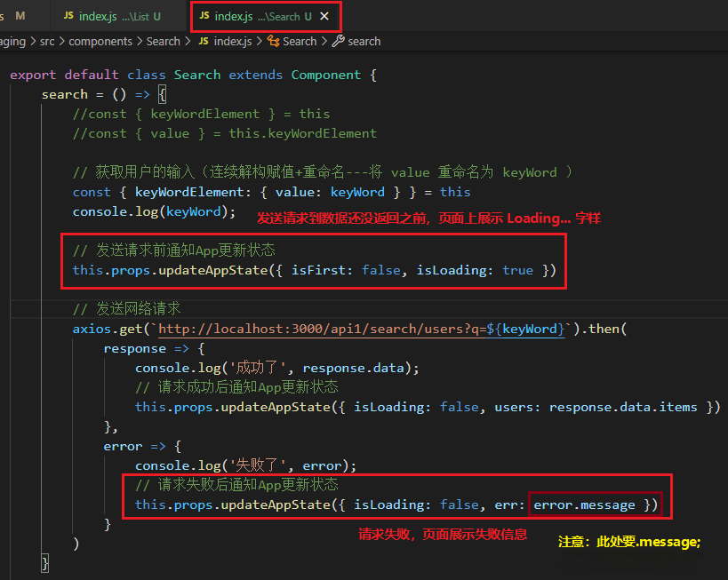Click the 'const { keyWordElement:' destructuring line

(272, 192)
